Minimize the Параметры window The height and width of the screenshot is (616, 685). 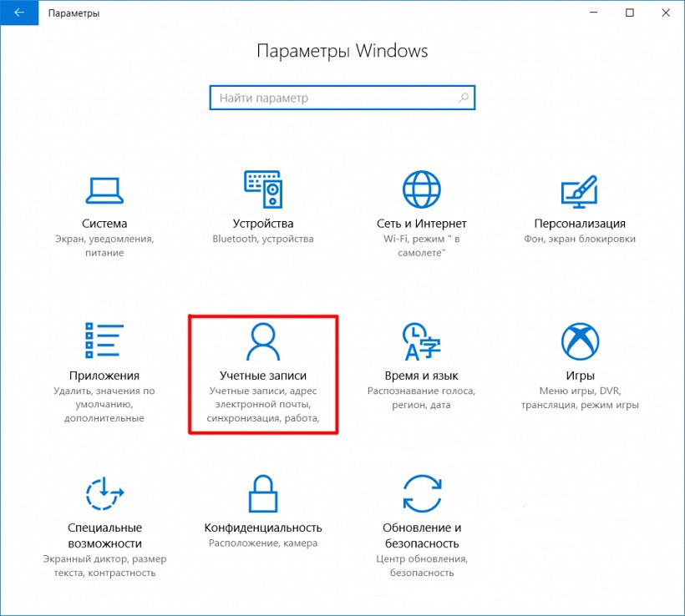pos(593,13)
